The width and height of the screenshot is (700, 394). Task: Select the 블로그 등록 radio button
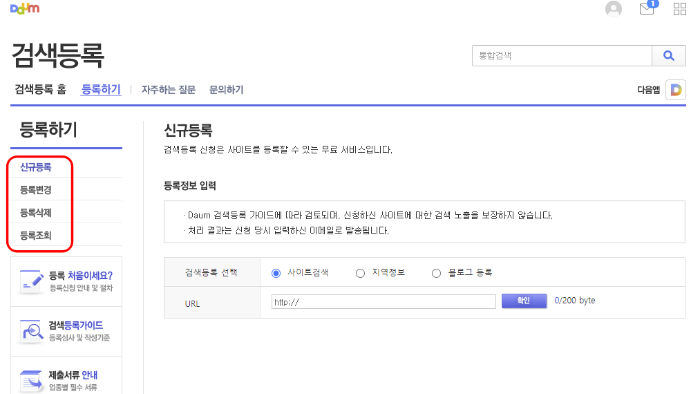coord(436,273)
